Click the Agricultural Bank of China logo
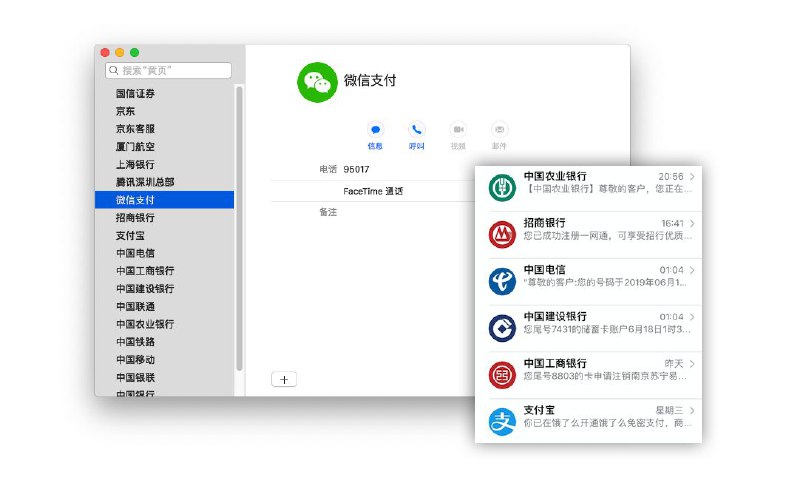The height and width of the screenshot is (489, 800). (x=502, y=187)
